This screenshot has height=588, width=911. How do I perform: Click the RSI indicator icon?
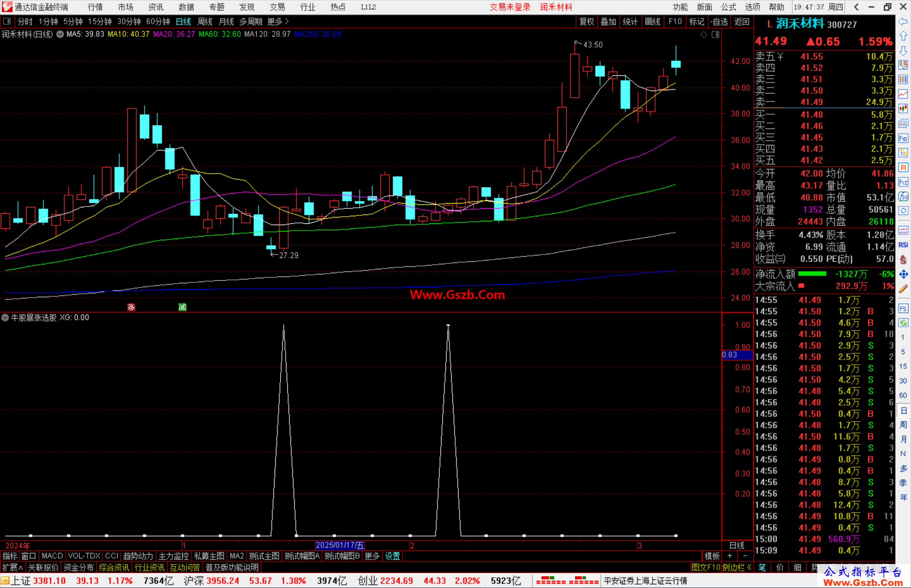[x=903, y=245]
